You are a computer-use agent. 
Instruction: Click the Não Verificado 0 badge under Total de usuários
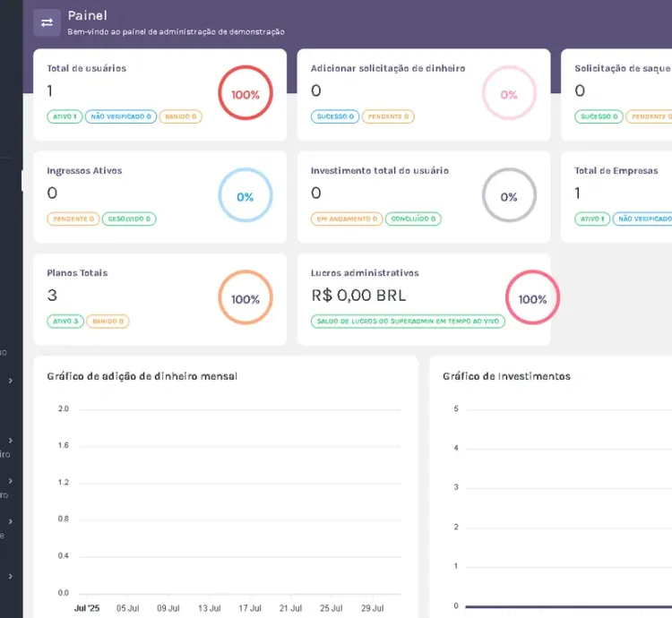click(x=121, y=116)
